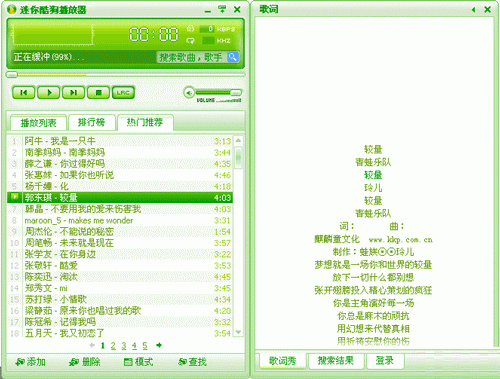Open the 搜索结果 tab
Screen dimensions: 500x379
tap(336, 361)
